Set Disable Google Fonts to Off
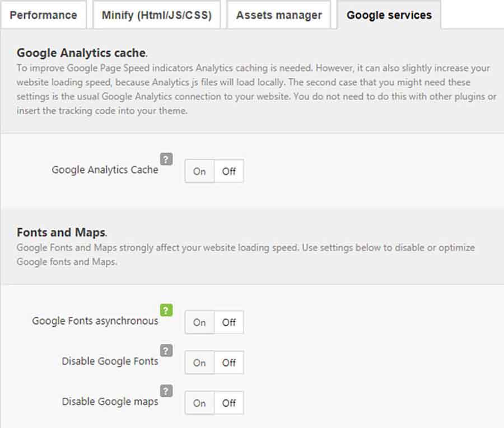 [229, 363]
